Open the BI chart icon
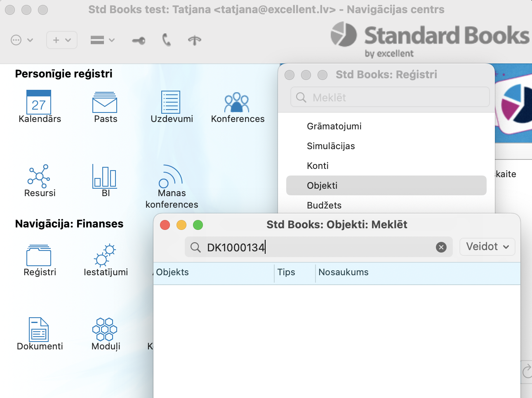 pos(105,177)
